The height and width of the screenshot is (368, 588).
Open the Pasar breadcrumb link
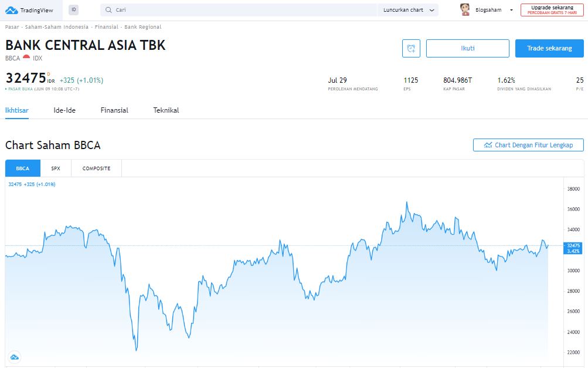pyautogui.click(x=12, y=27)
